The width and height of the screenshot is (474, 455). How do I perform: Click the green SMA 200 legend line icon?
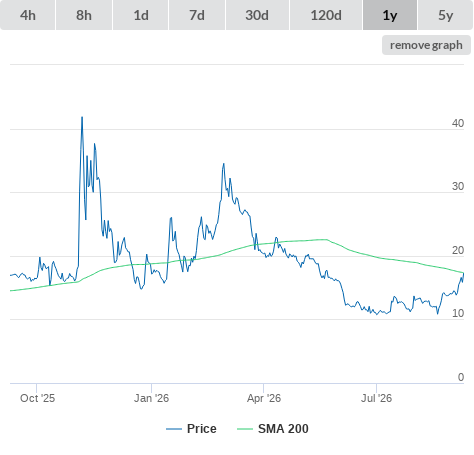245,429
